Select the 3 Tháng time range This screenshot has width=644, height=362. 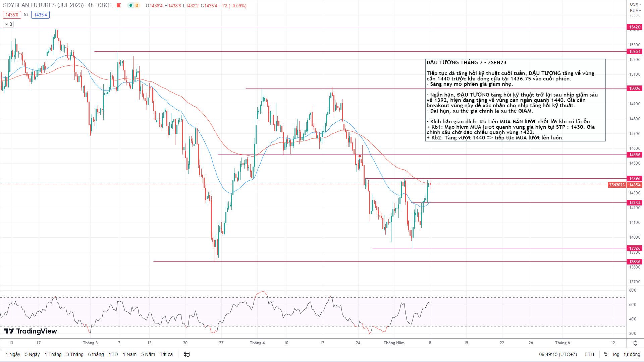pyautogui.click(x=74, y=354)
